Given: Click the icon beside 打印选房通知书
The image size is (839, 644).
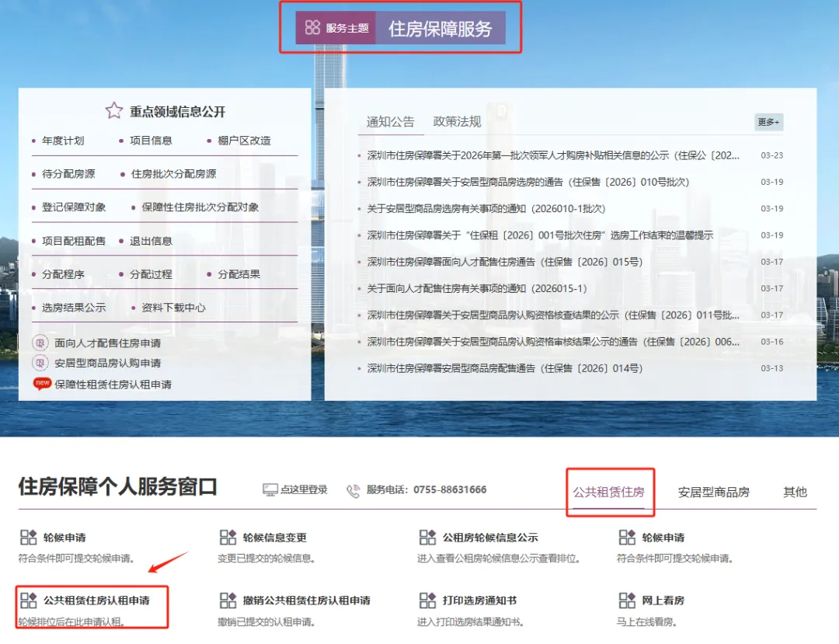Looking at the screenshot, I should (427, 600).
